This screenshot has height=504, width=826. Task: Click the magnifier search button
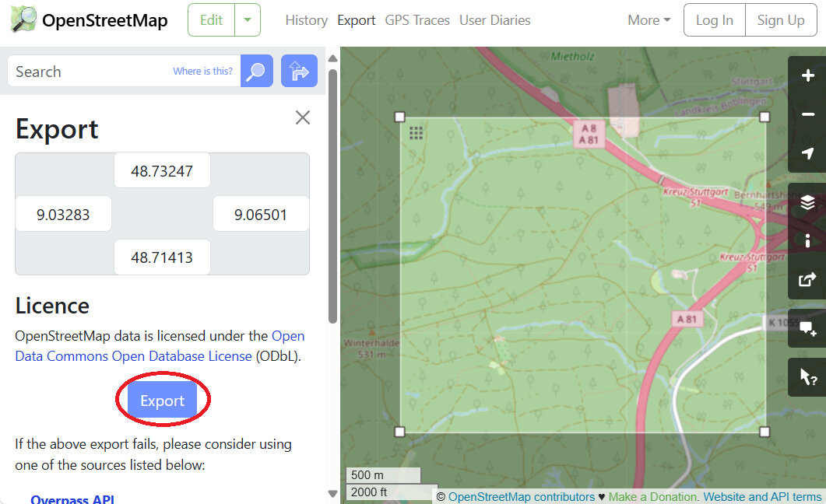point(256,72)
